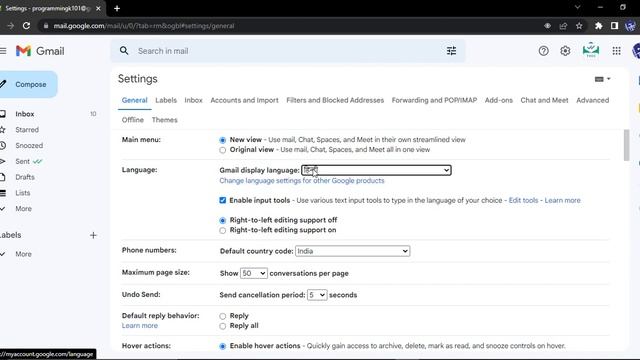The image size is (640, 360).
Task: Open Filters and Blocked Addresses tab
Action: coord(335,100)
